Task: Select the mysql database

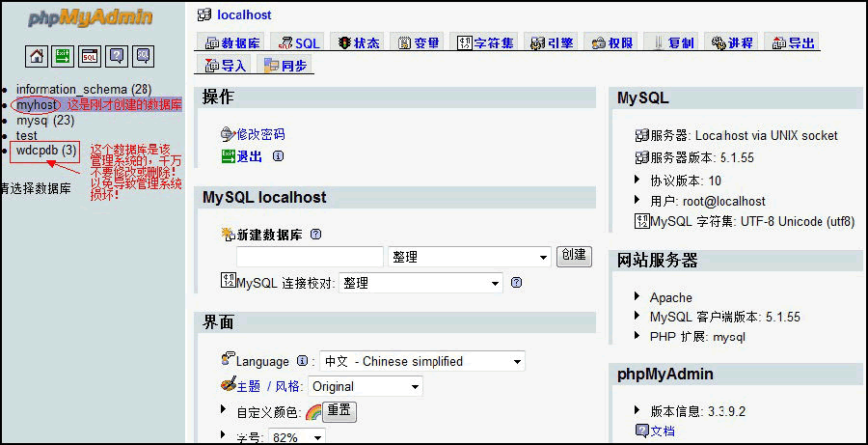Action: tap(44, 121)
